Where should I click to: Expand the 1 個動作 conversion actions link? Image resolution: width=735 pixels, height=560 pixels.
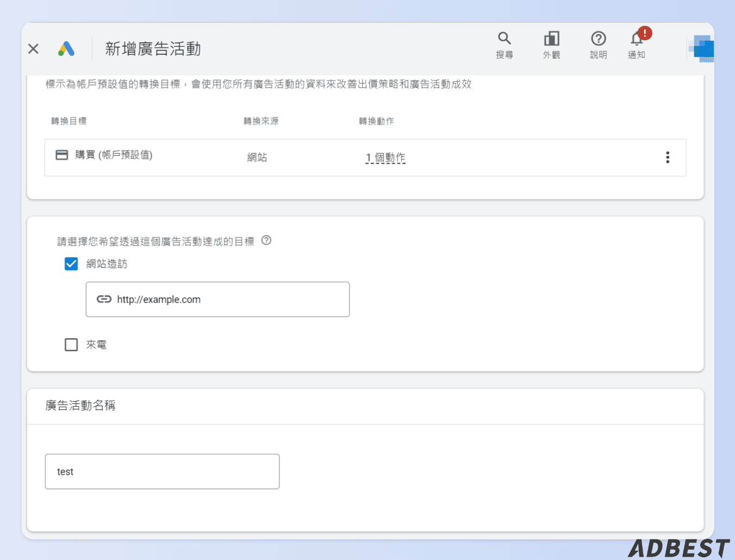click(x=385, y=157)
